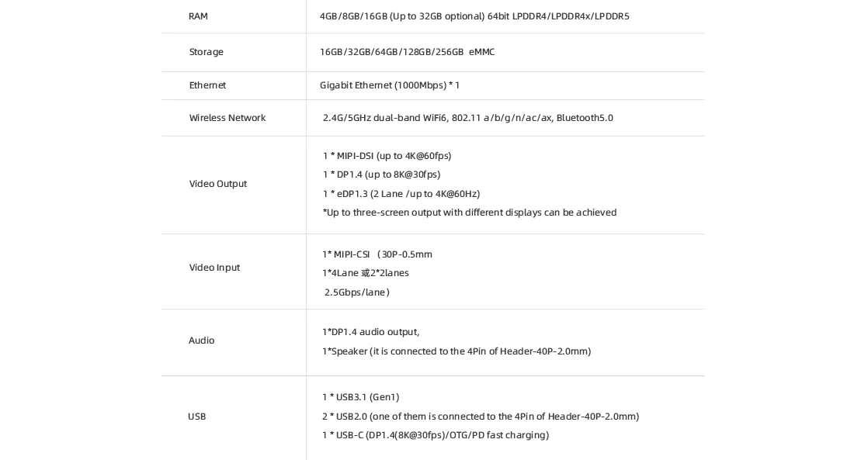The width and height of the screenshot is (868, 460).
Task: Click the Storage row label
Action: coord(206,52)
